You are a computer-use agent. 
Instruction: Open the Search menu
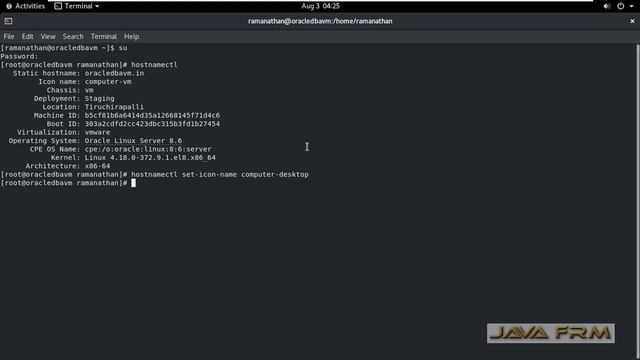(73, 36)
